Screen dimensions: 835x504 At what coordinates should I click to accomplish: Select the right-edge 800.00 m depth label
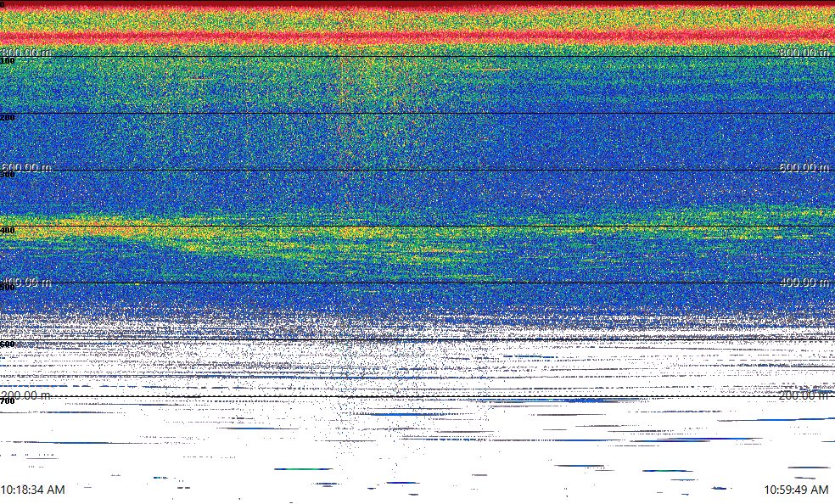pos(804,52)
